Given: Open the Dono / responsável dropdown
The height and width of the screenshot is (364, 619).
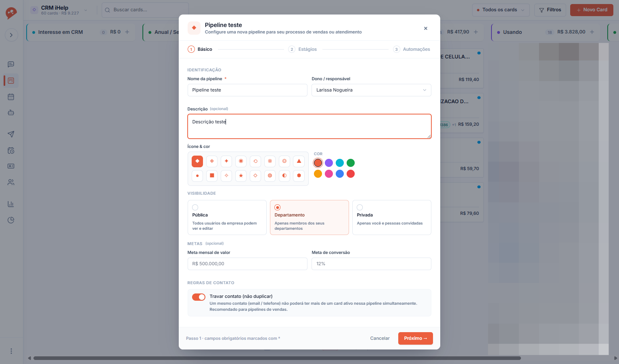Looking at the screenshot, I should pyautogui.click(x=371, y=90).
